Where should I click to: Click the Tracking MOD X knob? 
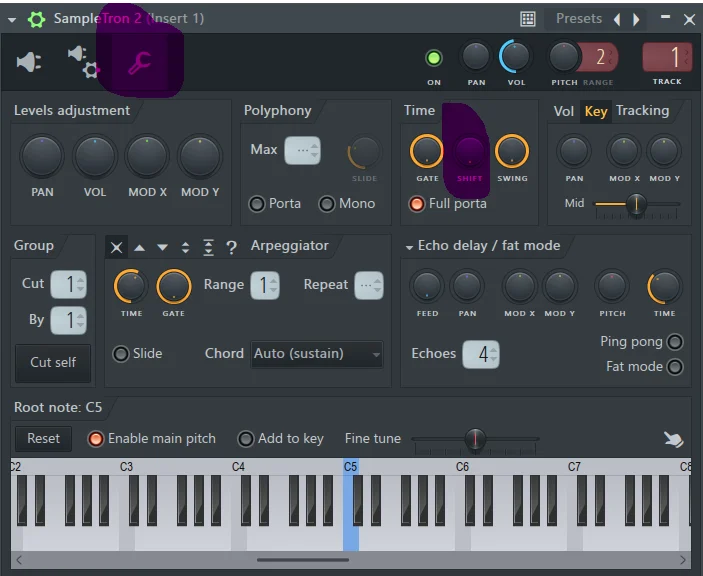(624, 152)
